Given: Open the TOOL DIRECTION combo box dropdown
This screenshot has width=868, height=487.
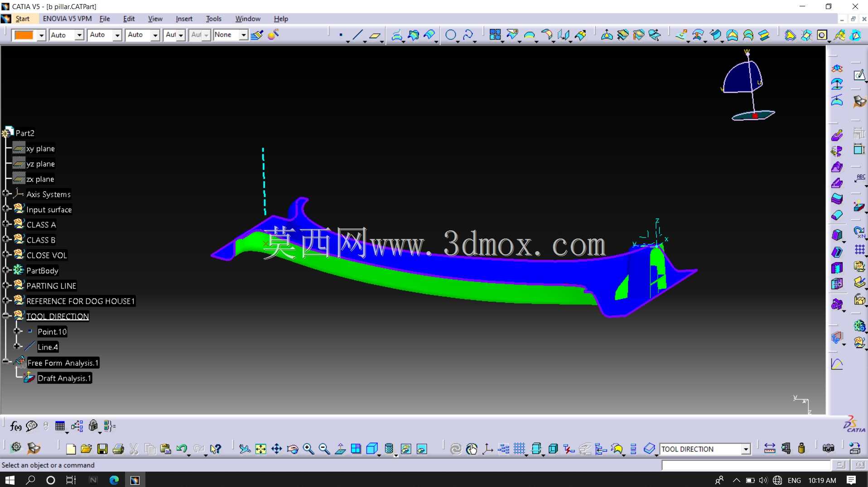Looking at the screenshot, I should coord(745,449).
